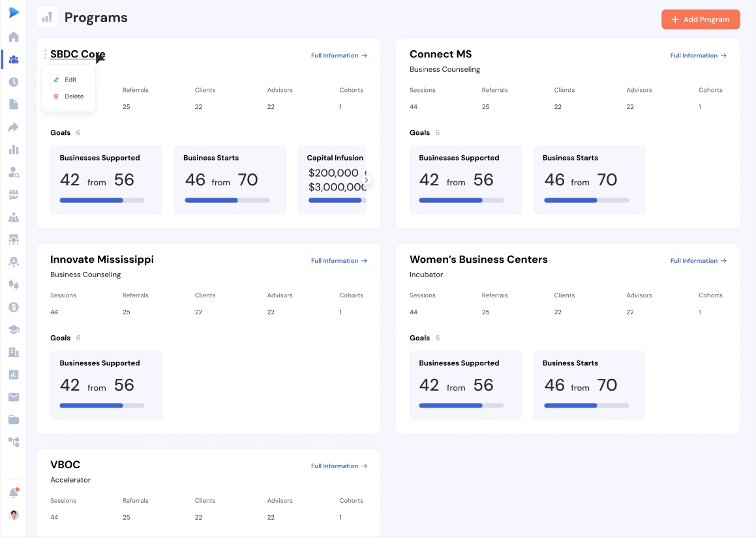Image resolution: width=756 pixels, height=538 pixels.
Task: Click the Connect MS program title
Action: 441,54
